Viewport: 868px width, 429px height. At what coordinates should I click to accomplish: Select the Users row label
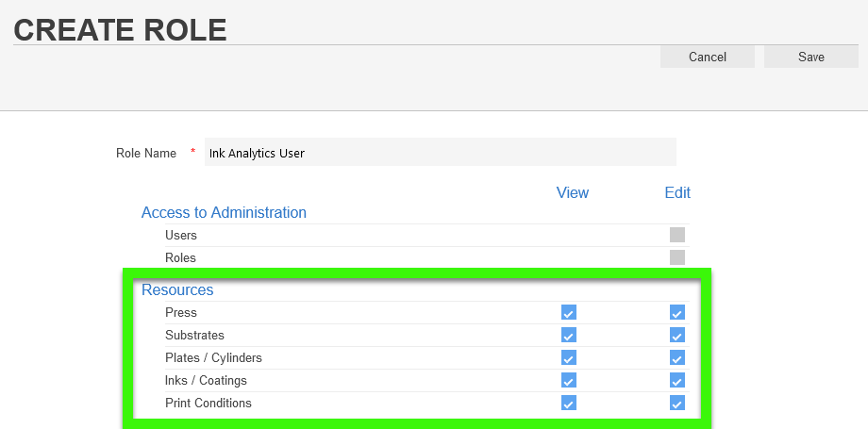(x=181, y=236)
